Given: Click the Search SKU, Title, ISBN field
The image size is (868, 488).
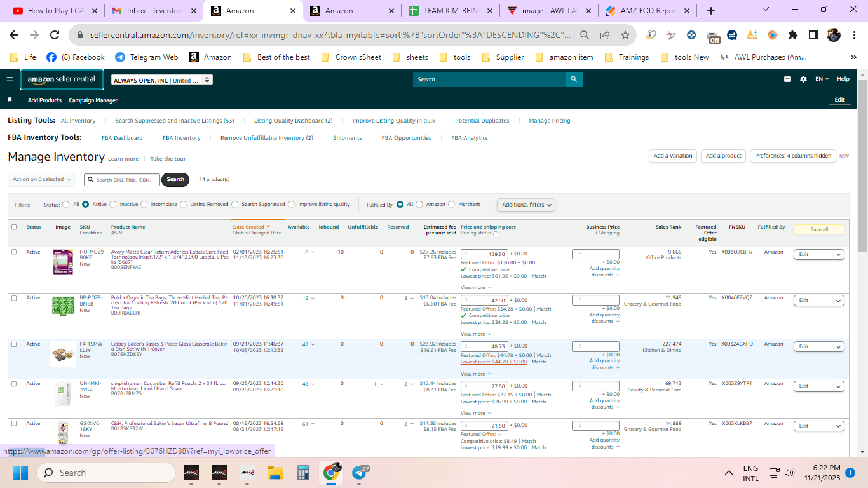Looking at the screenshot, I should pos(121,180).
